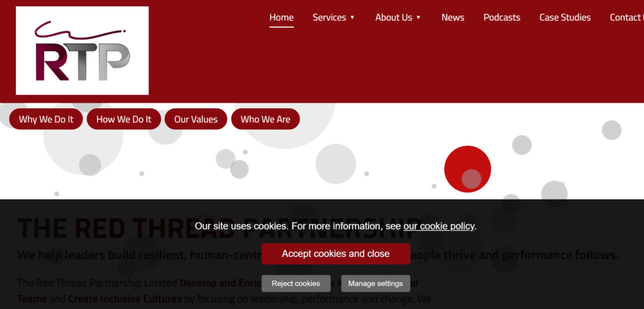The image size is (644, 309).
Task: Go to the News page
Action: 453,17
